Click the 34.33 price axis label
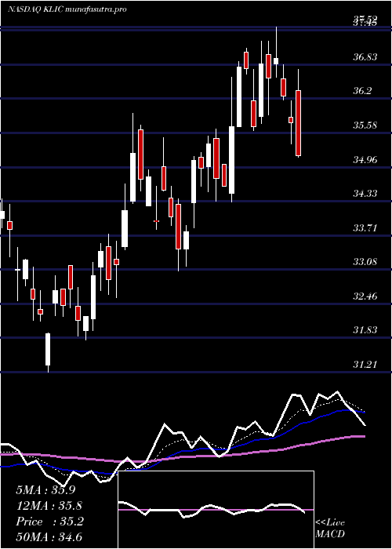The width and height of the screenshot is (392, 549). coord(365,193)
